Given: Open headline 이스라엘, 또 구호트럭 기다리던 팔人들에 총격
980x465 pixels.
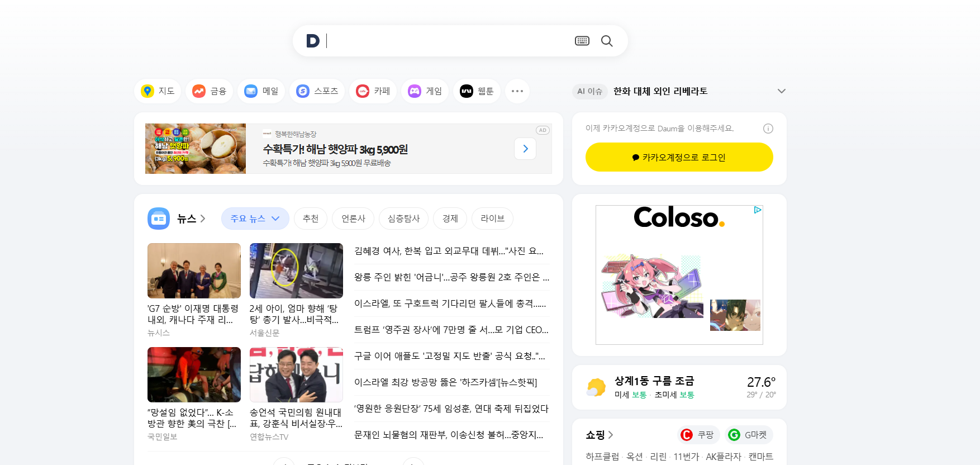Looking at the screenshot, I should click(x=450, y=303).
